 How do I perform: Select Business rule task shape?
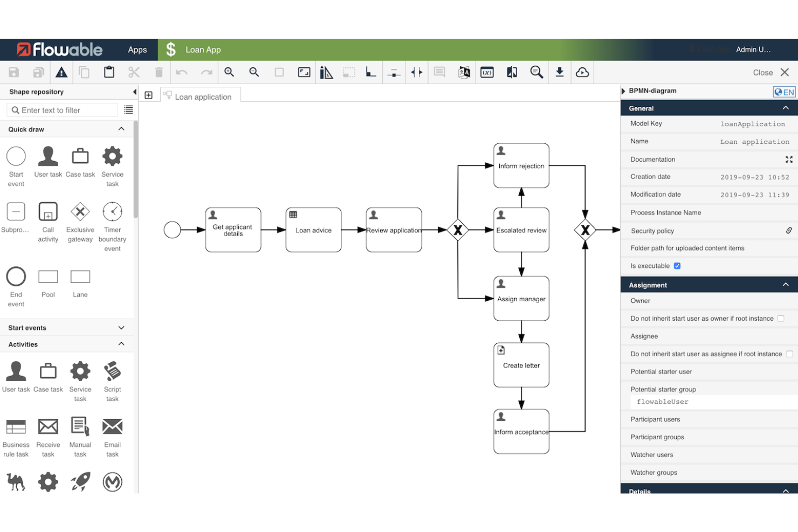click(x=16, y=437)
